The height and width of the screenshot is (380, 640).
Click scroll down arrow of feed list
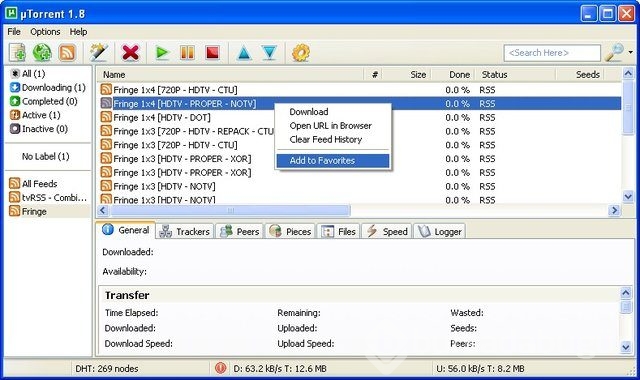tap(628, 196)
